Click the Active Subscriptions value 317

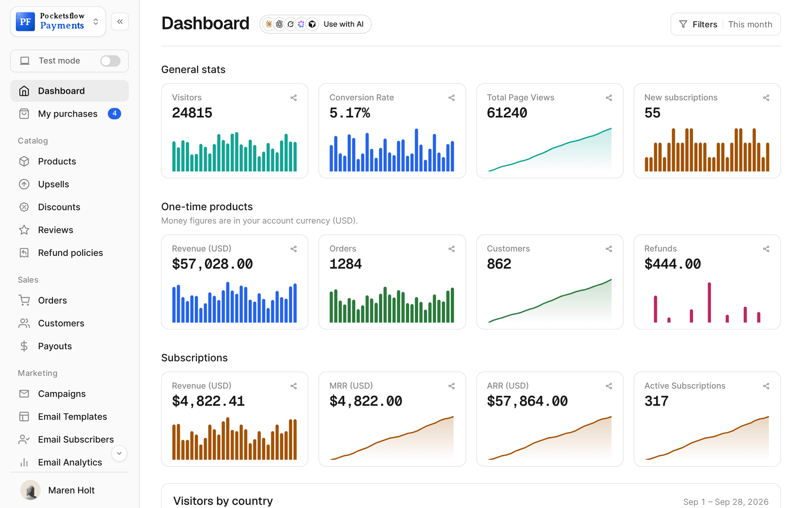(656, 401)
